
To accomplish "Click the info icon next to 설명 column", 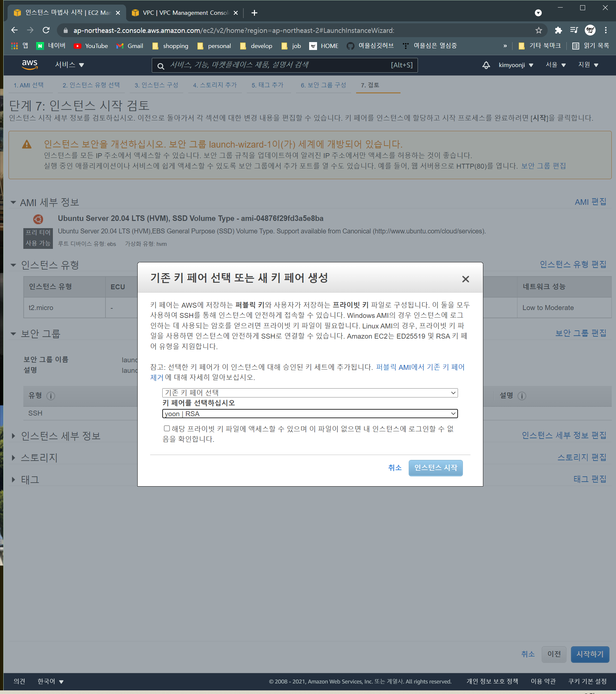I will point(522,396).
